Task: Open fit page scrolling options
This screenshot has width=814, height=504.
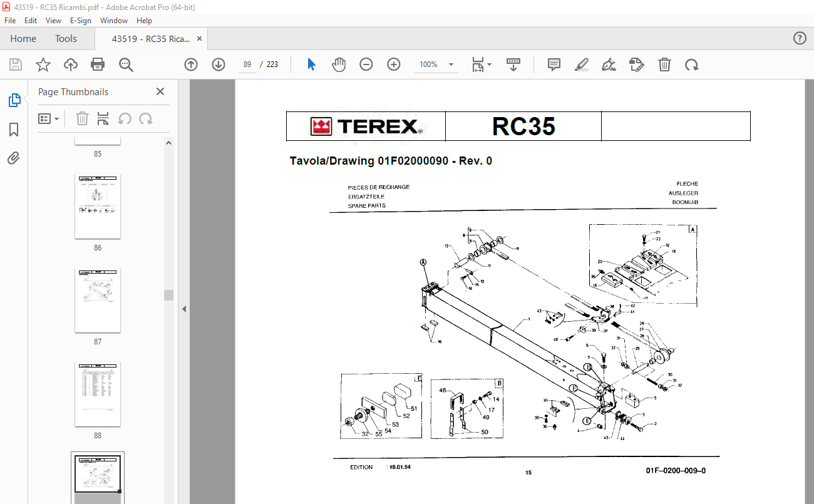Action: 482,64
